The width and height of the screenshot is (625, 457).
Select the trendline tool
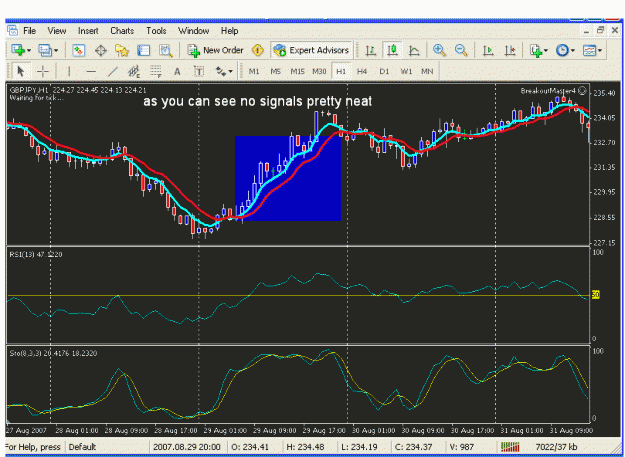(113, 72)
